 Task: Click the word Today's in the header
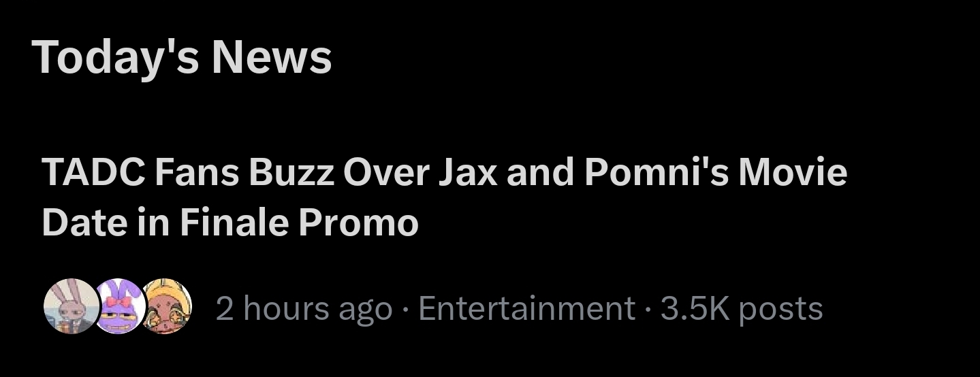point(115,57)
